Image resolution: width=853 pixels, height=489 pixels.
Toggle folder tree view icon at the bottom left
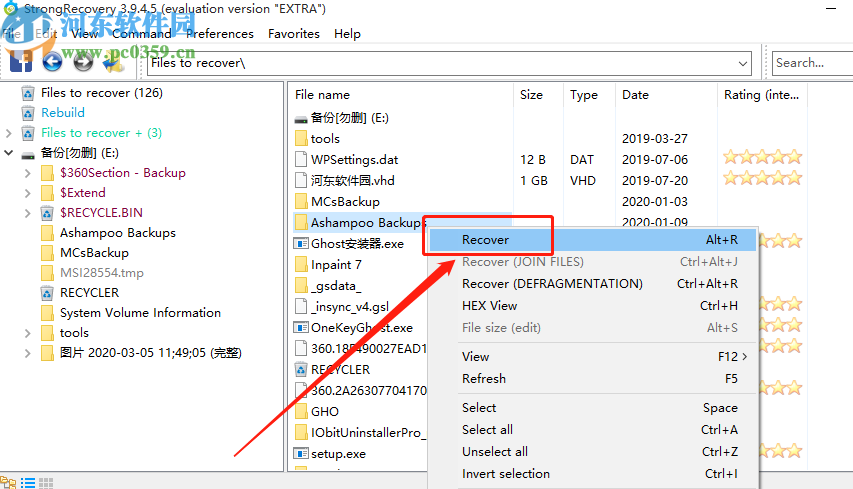pos(8,482)
